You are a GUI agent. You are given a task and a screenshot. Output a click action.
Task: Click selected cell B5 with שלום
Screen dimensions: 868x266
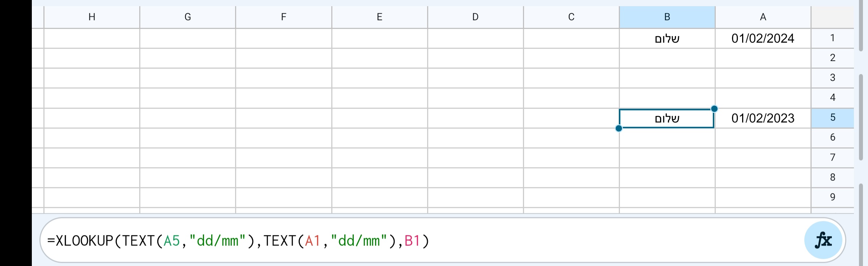pyautogui.click(x=667, y=118)
